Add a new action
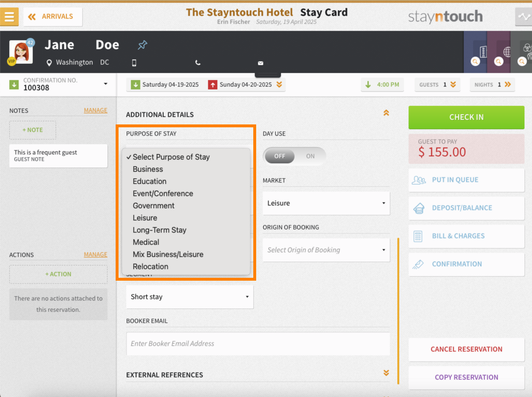532x397 pixels. click(x=58, y=274)
